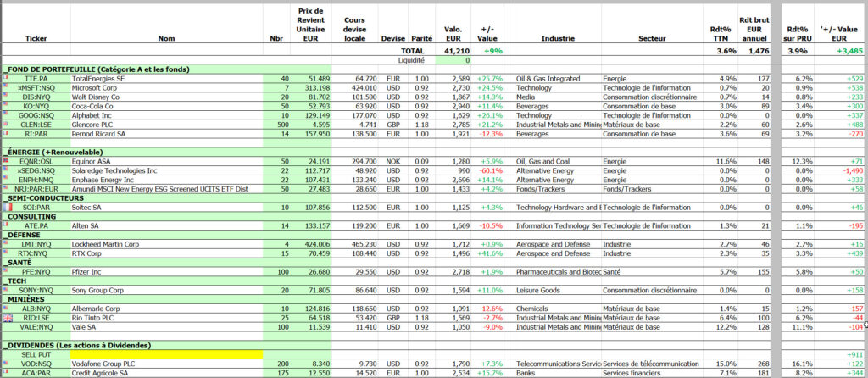Screen dimensions: 868x378
Task: Click the UK flag beside RIO:LSE
Action: pyautogui.click(x=7, y=318)
